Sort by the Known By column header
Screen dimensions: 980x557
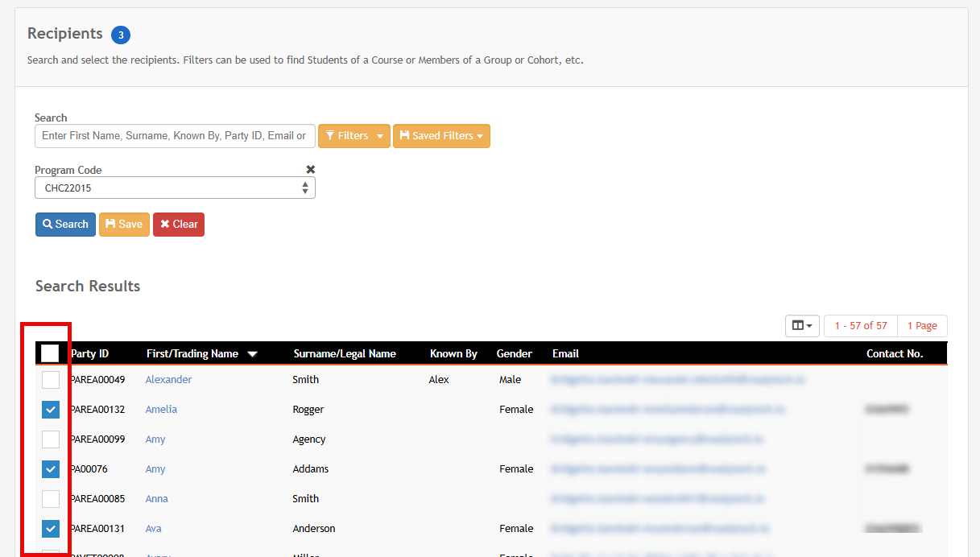[x=453, y=353]
